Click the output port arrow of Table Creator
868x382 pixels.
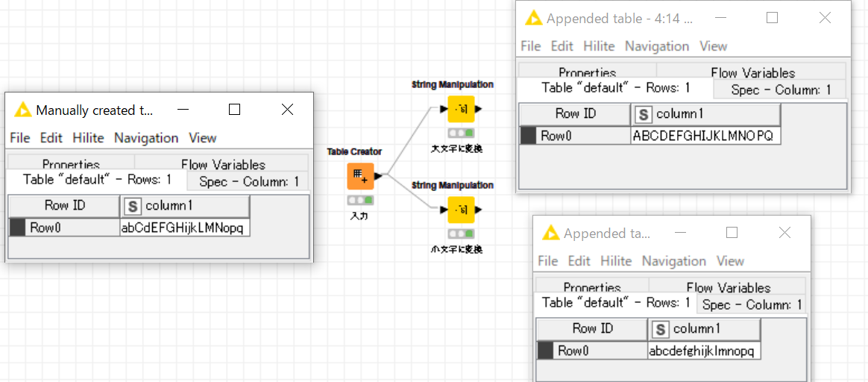(x=379, y=177)
